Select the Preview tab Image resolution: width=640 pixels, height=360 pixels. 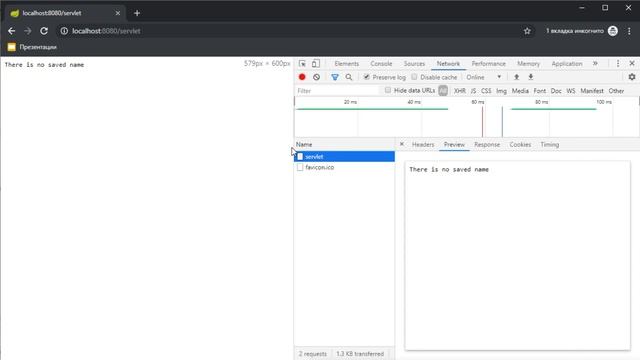[454, 144]
